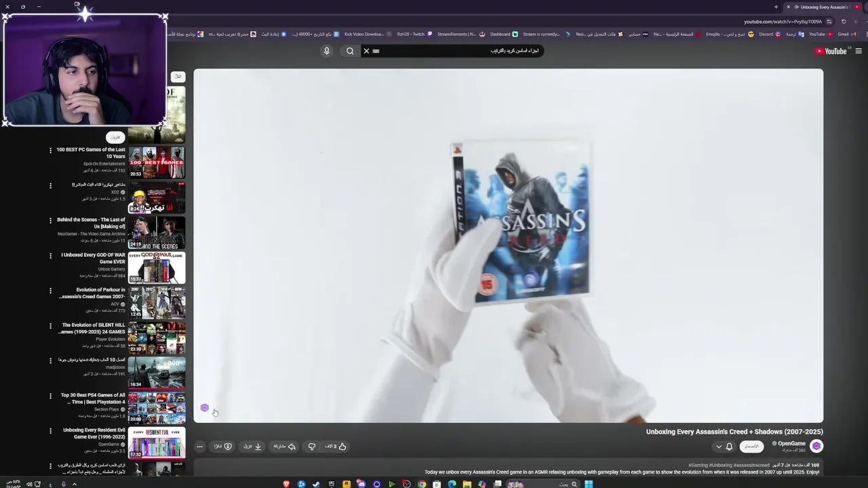Click the Share button under video
Screen dimensions: 868x488
[285, 447]
